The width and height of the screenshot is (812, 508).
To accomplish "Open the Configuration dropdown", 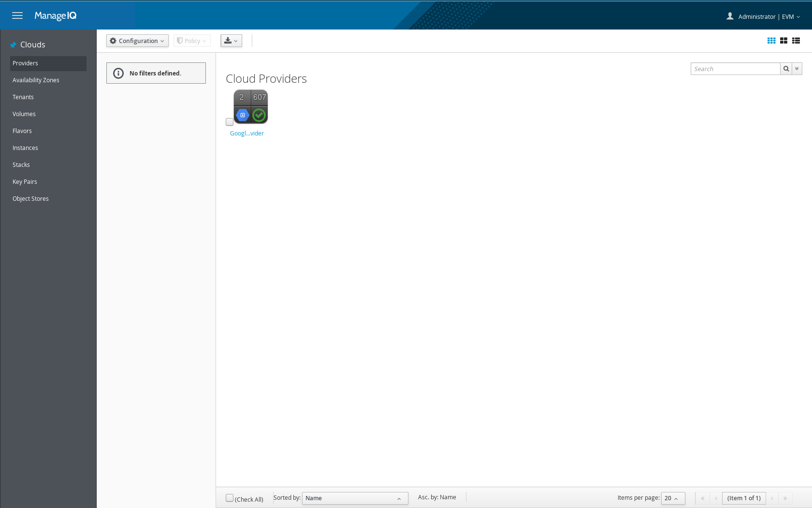I will click(x=137, y=41).
